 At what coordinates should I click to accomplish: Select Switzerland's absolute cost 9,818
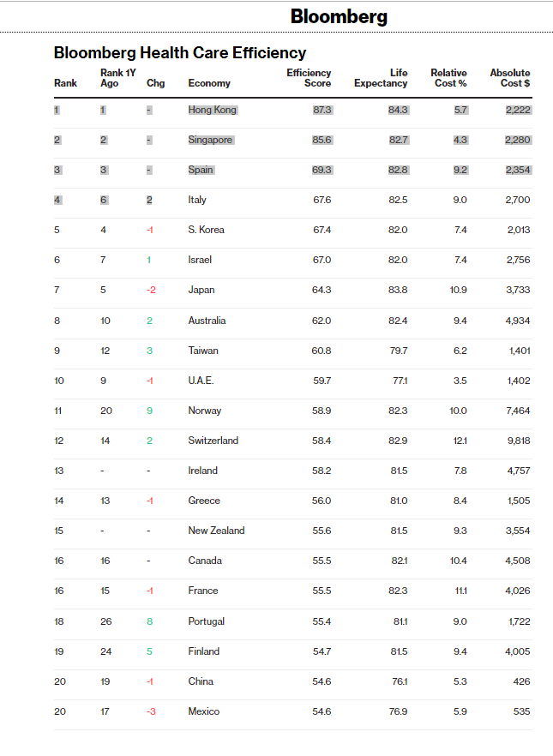518,441
